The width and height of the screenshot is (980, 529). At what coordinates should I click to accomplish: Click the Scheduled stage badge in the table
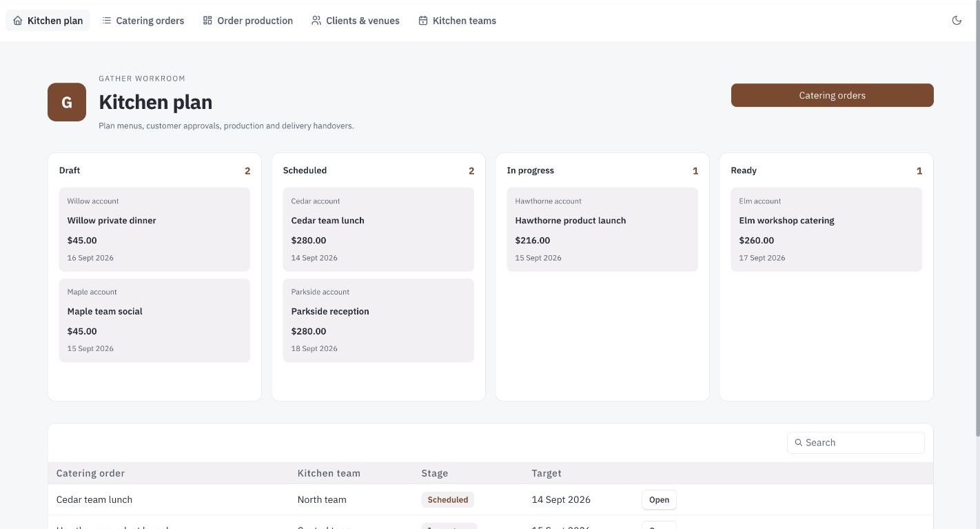pyautogui.click(x=448, y=499)
